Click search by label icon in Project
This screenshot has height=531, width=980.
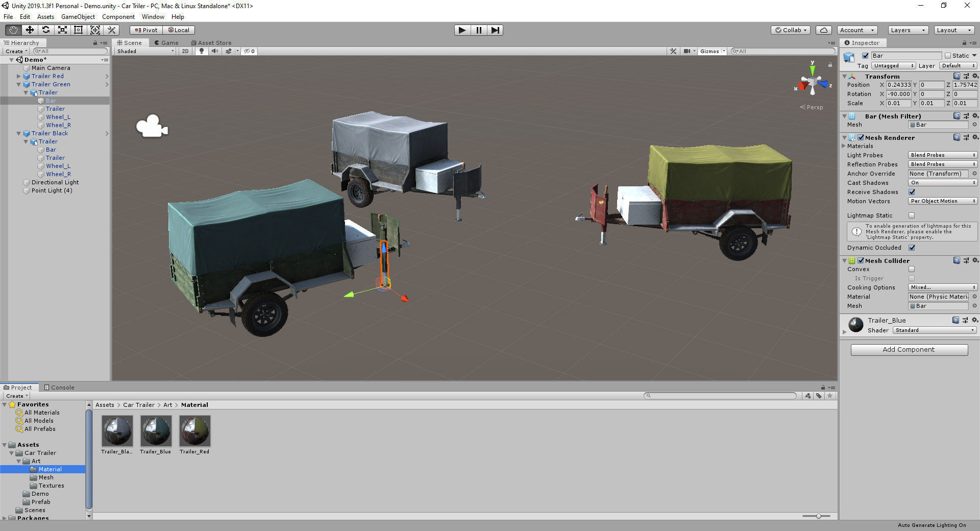(x=819, y=396)
